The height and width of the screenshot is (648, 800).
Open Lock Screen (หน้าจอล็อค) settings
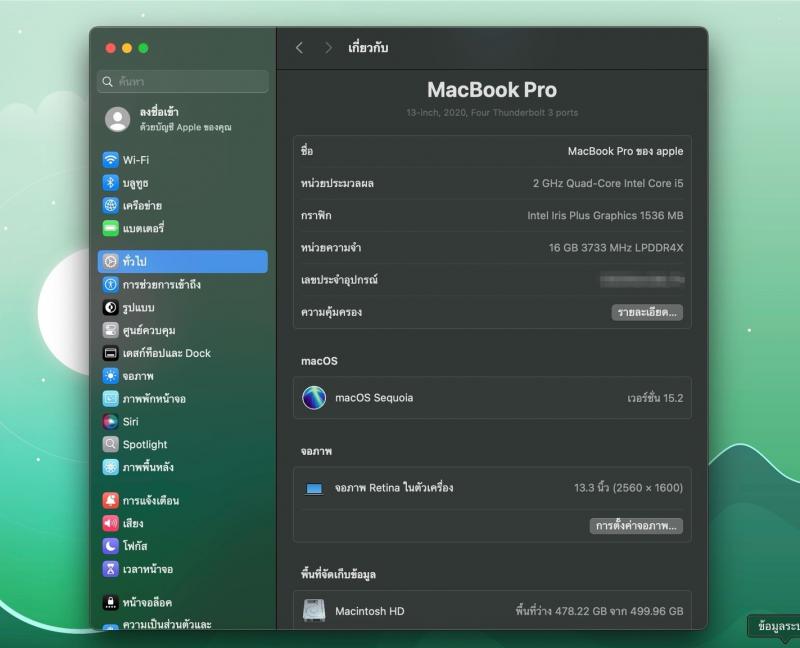click(x=183, y=603)
